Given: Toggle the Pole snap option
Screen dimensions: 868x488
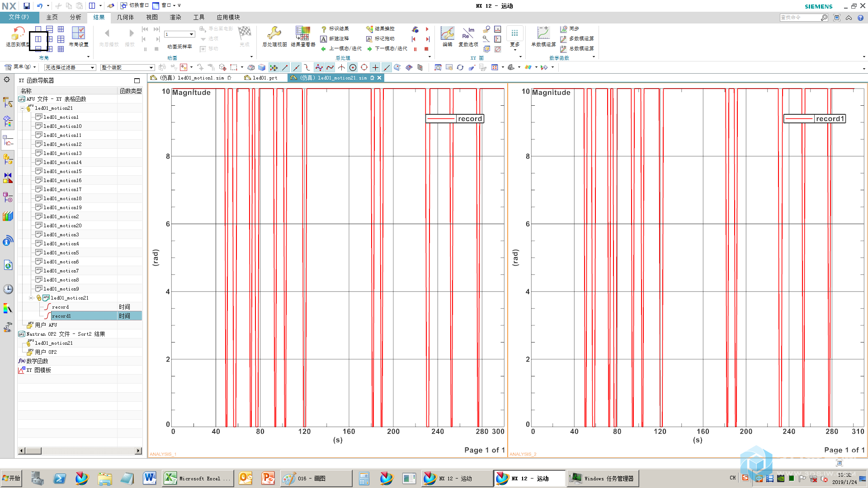Looking at the screenshot, I should (x=319, y=67).
